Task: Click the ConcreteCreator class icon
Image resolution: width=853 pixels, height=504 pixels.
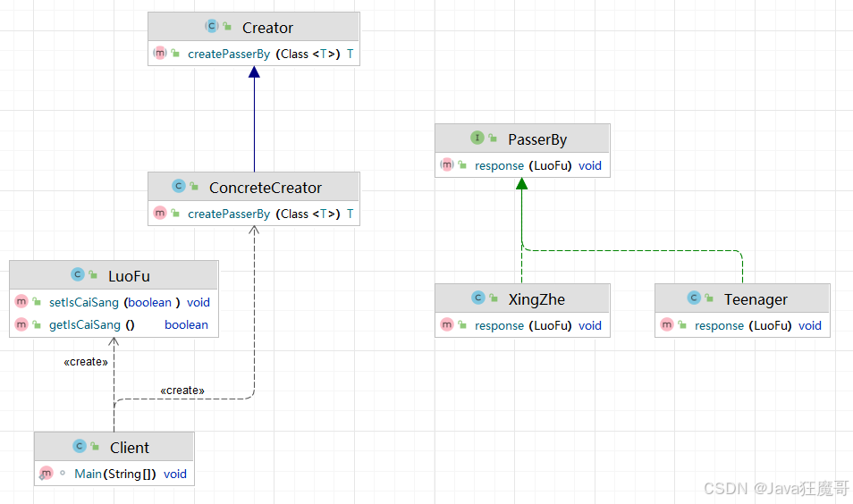Action: click(x=179, y=186)
